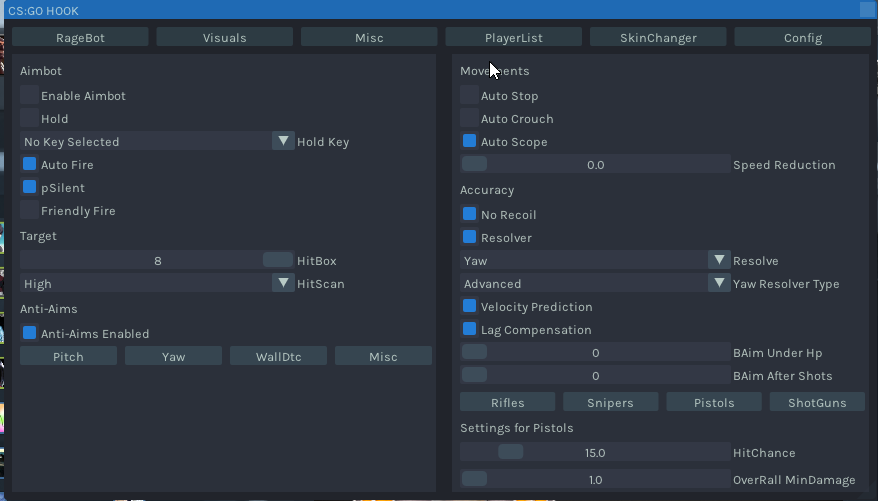Select the Snipers weapon settings button

tap(611, 402)
